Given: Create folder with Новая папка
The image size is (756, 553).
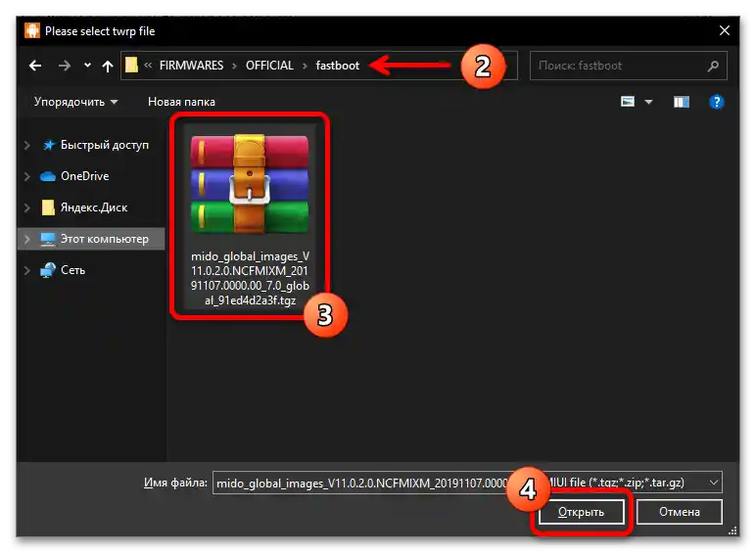Looking at the screenshot, I should click(x=181, y=102).
